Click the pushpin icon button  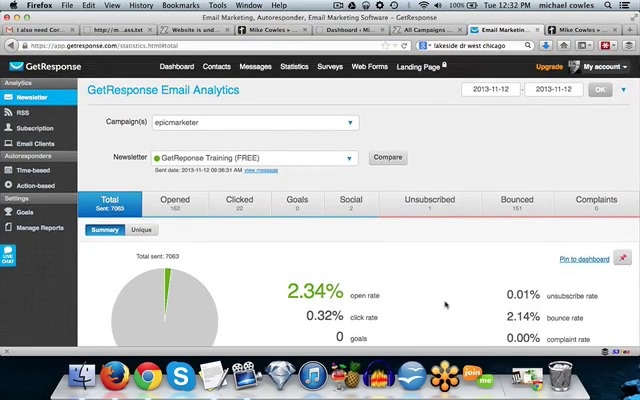click(622, 258)
